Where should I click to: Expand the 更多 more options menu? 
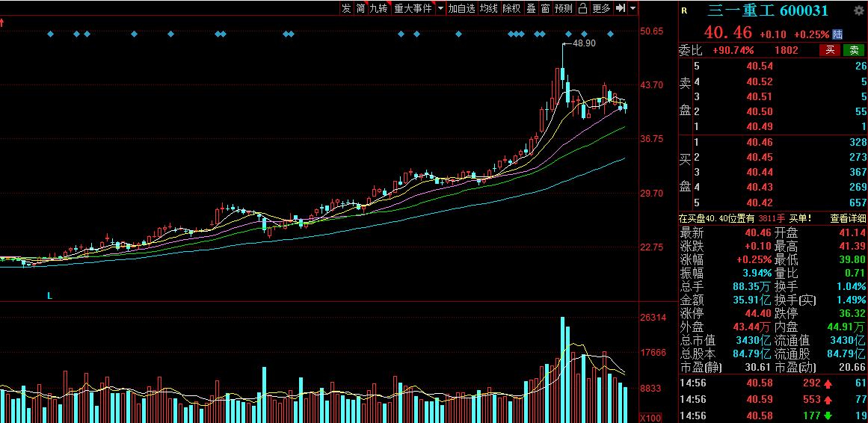pos(601,9)
